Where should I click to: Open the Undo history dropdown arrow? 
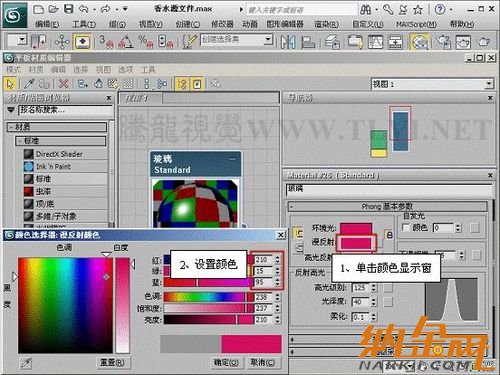[94, 9]
